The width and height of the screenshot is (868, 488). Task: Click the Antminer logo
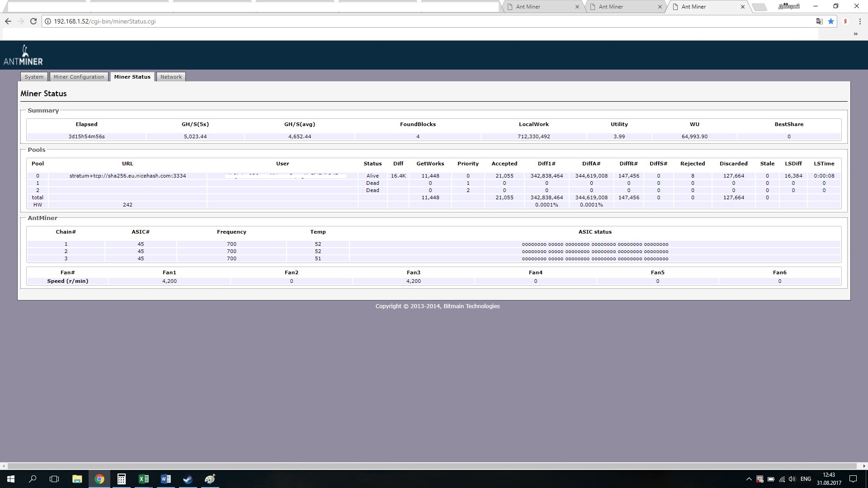tap(23, 55)
